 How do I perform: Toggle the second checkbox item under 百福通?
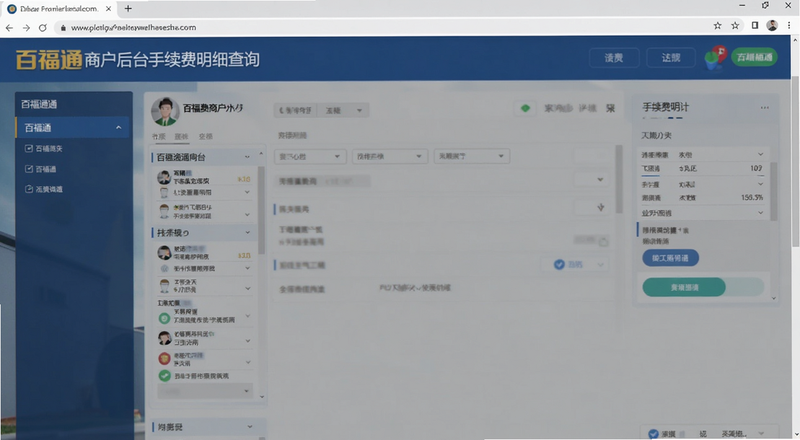click(x=29, y=169)
